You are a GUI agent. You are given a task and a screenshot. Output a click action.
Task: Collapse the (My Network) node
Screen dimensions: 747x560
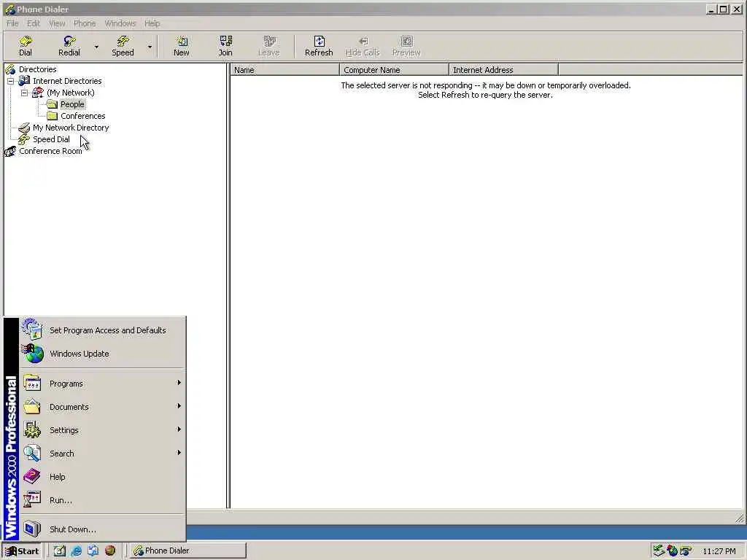coord(24,93)
